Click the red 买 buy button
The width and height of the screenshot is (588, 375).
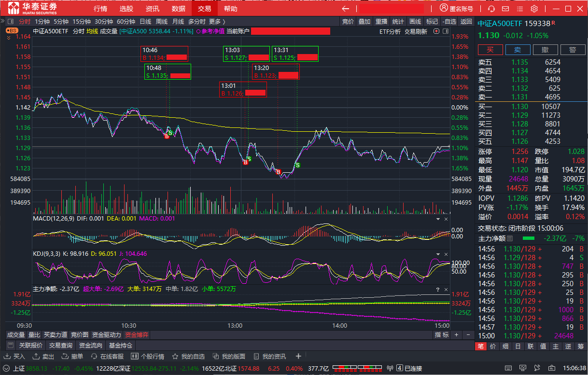pyautogui.click(x=490, y=50)
